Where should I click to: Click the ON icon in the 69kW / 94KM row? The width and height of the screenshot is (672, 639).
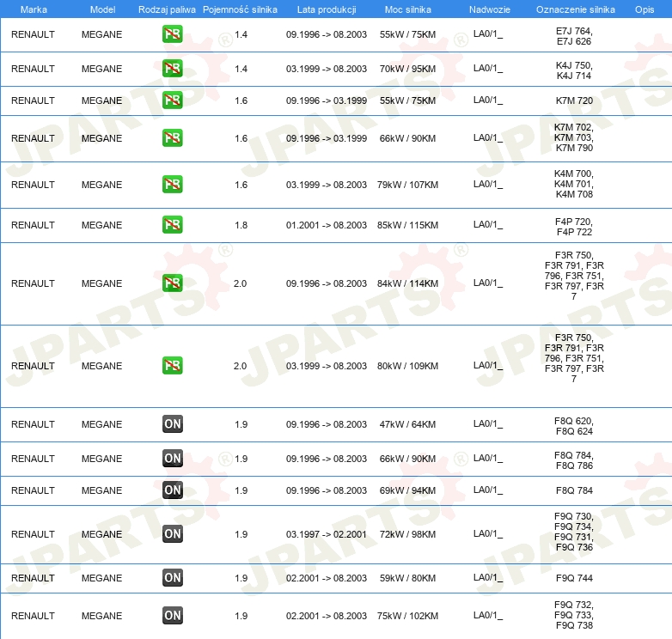pyautogui.click(x=173, y=490)
